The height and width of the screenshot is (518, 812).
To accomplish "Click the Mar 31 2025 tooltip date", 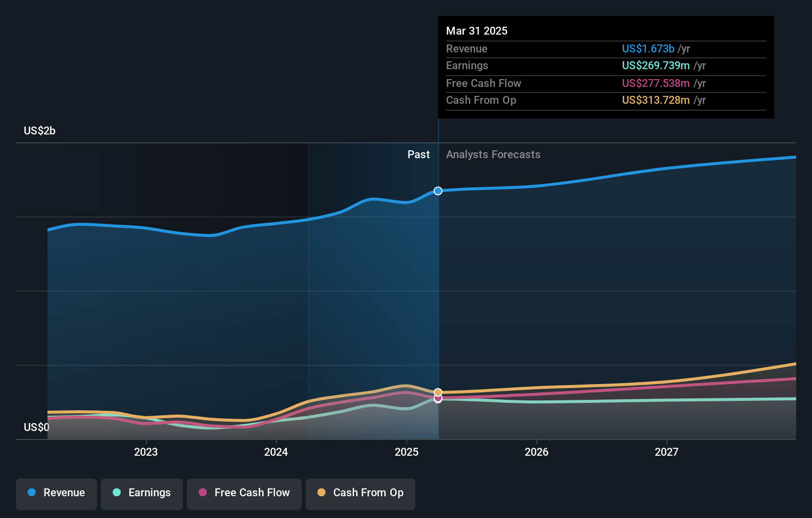I will point(477,31).
